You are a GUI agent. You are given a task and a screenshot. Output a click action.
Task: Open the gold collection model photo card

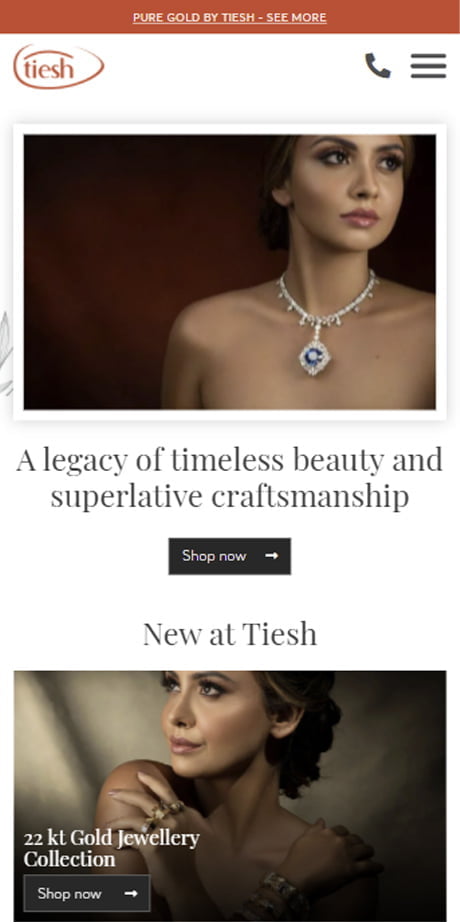tap(229, 796)
